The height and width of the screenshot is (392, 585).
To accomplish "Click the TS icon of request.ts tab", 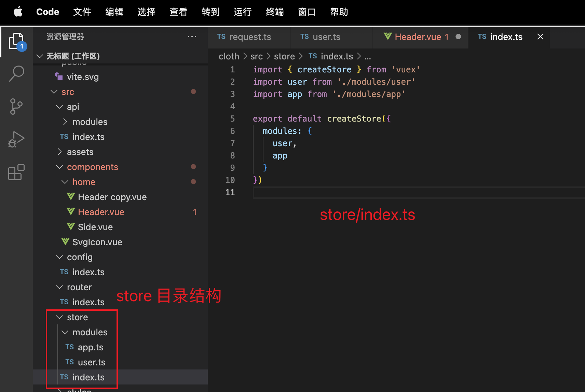I will pyautogui.click(x=221, y=37).
